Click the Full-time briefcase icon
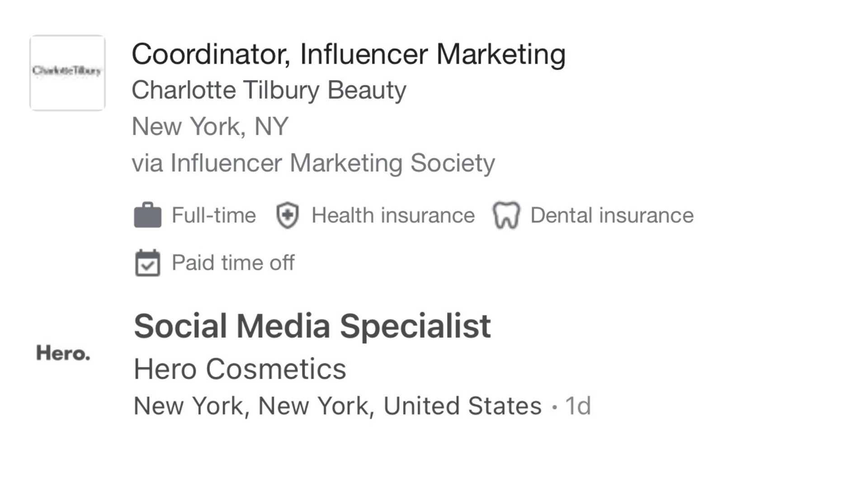 point(147,215)
